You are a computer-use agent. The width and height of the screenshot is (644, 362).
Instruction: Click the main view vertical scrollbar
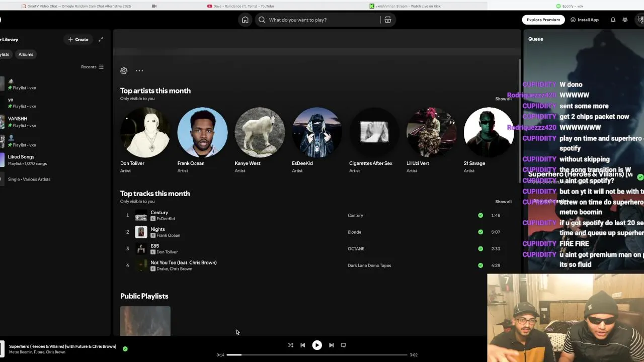[x=520, y=121]
